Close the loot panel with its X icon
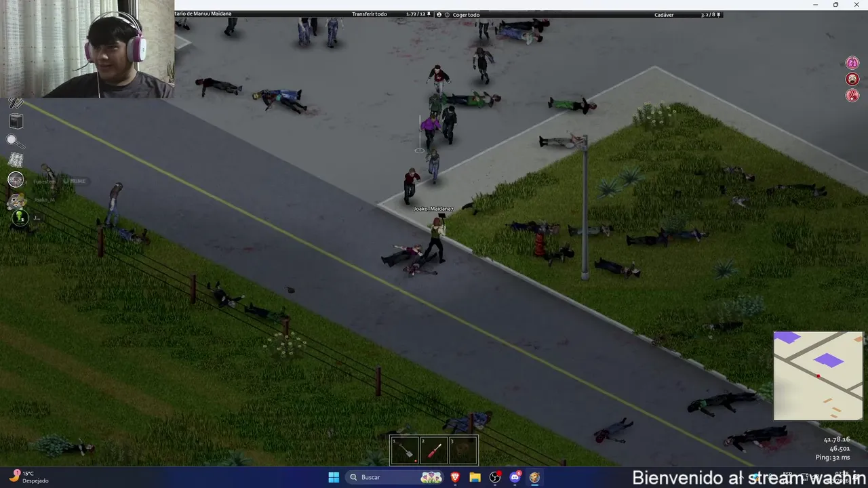The height and width of the screenshot is (488, 868). click(439, 14)
